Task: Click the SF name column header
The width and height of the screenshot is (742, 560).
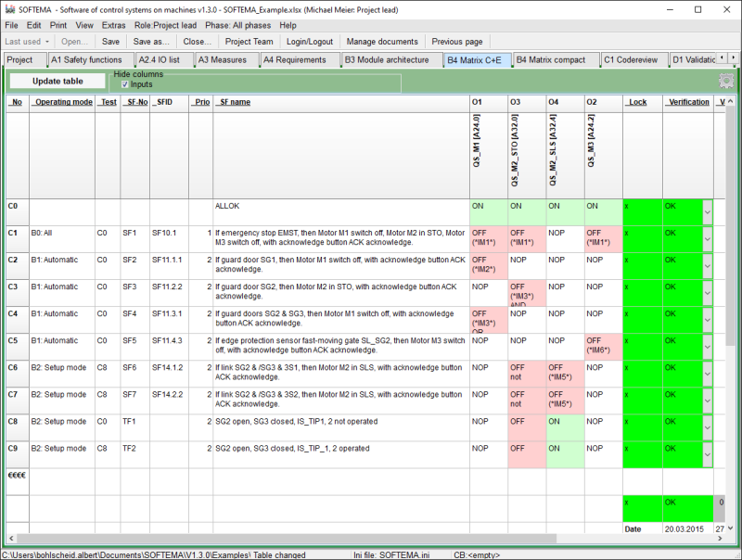Action: 234,102
